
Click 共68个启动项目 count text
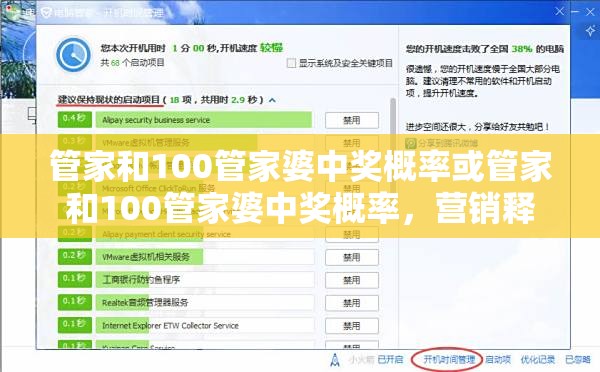point(132,62)
